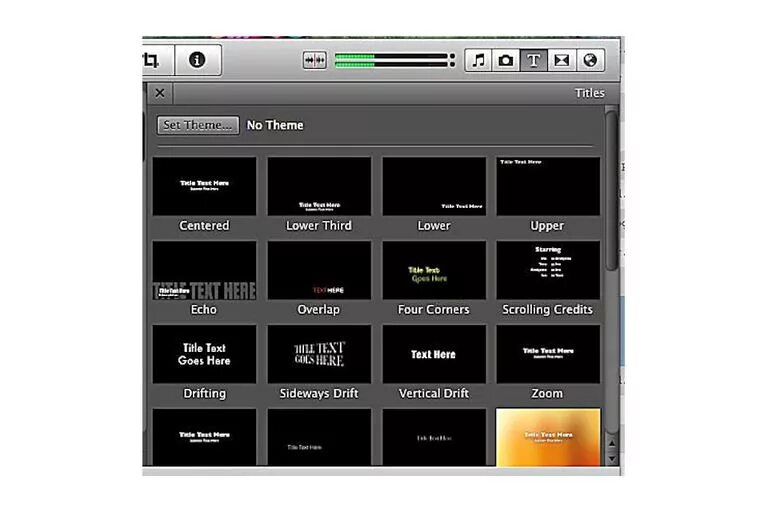Click the Scrolling Credits label text
Image resolution: width=768 pixels, height=512 pixels.
coord(548,310)
